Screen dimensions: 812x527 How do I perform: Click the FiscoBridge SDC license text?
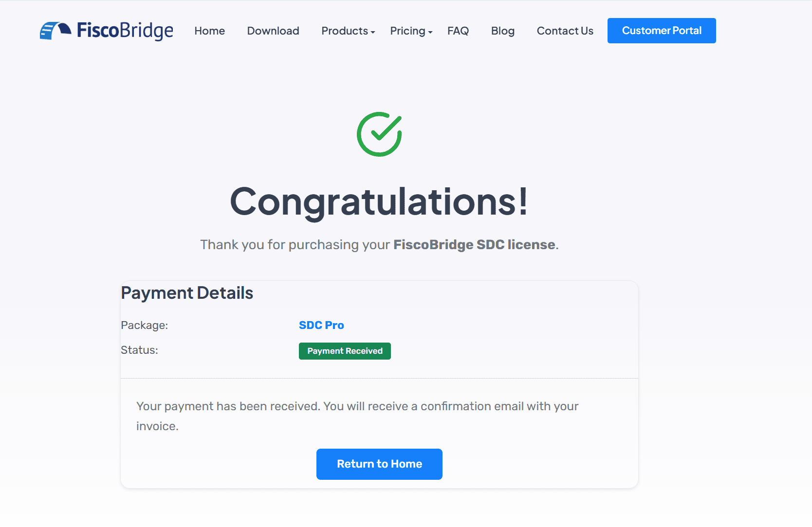point(474,244)
